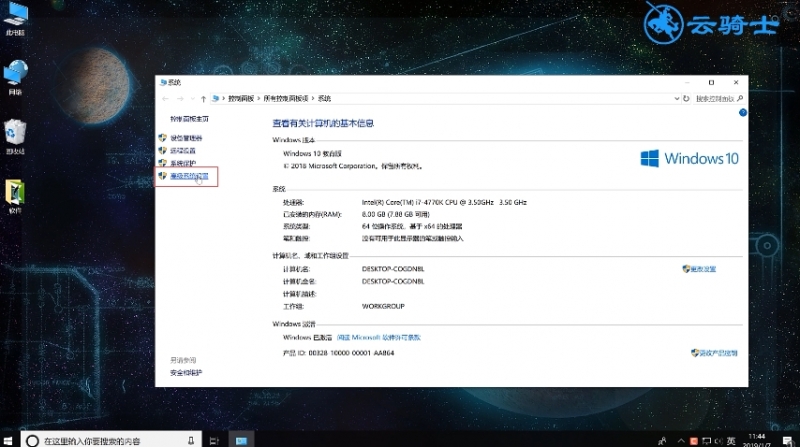Click the Intel Core i7-4770K processor text
800x447 pixels.
point(444,203)
